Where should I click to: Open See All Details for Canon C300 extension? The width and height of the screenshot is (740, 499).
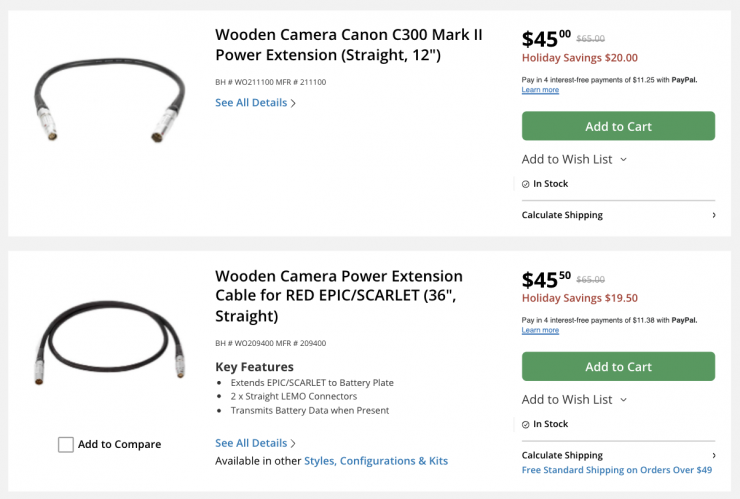point(251,102)
